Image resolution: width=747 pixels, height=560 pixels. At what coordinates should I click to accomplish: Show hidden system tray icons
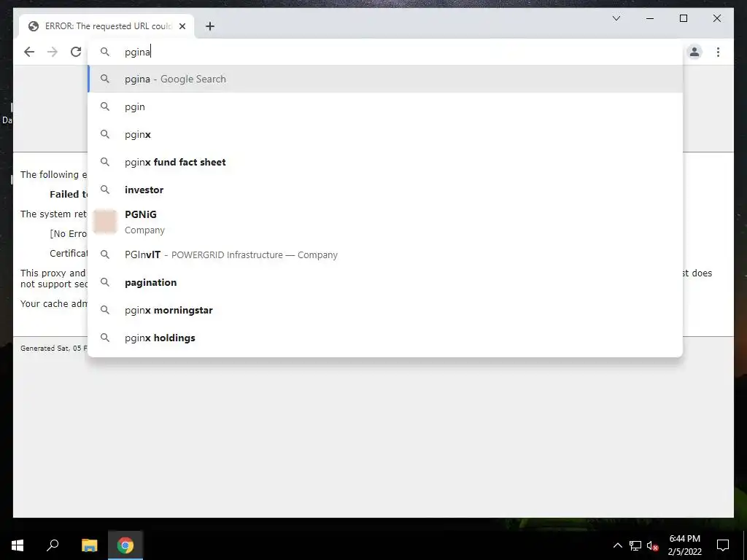click(x=617, y=545)
